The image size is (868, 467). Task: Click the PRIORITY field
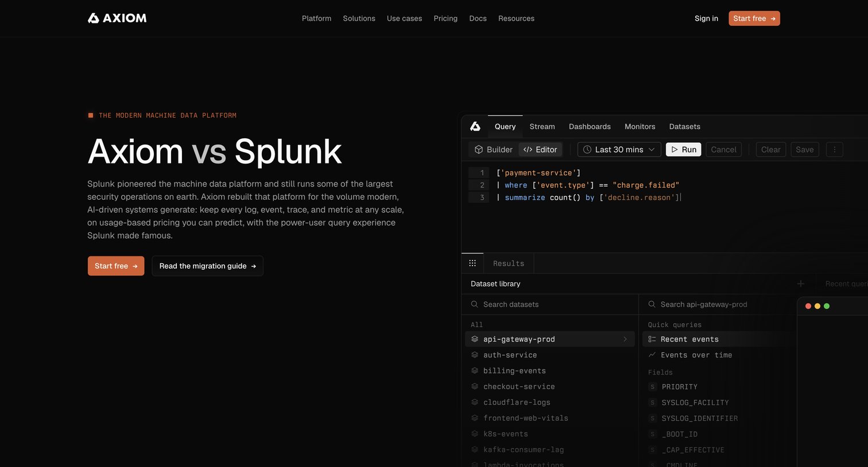pos(679,387)
